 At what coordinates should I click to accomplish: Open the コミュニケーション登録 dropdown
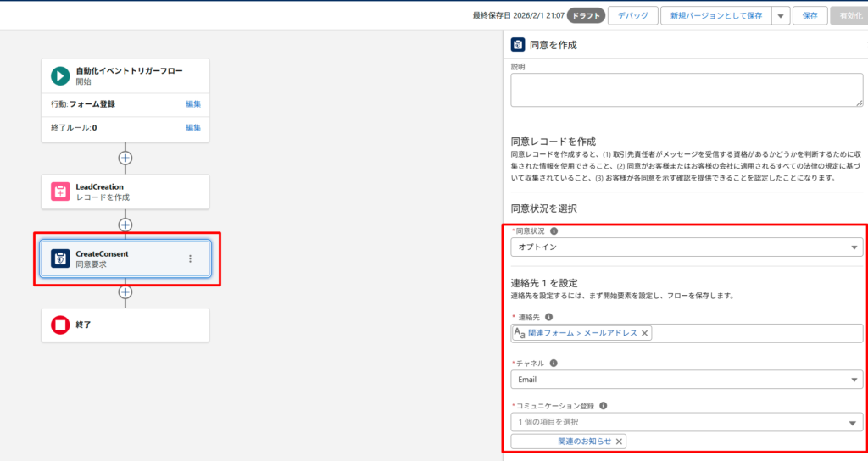coord(687,422)
